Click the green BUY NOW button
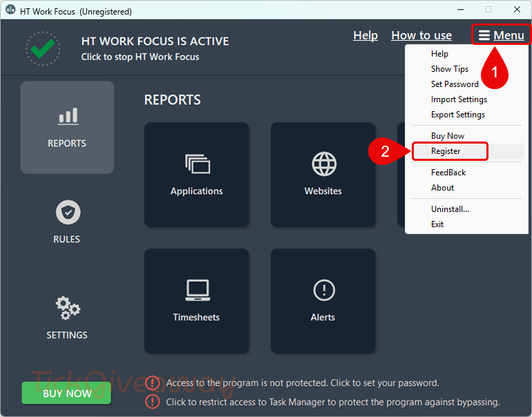This screenshot has width=532, height=417. [x=66, y=393]
